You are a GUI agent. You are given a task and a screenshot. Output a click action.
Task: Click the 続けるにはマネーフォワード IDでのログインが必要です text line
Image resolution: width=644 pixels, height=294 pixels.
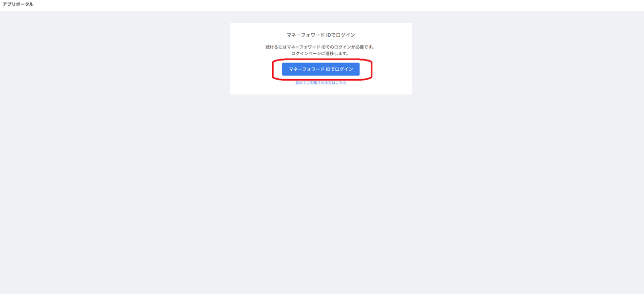click(x=321, y=47)
